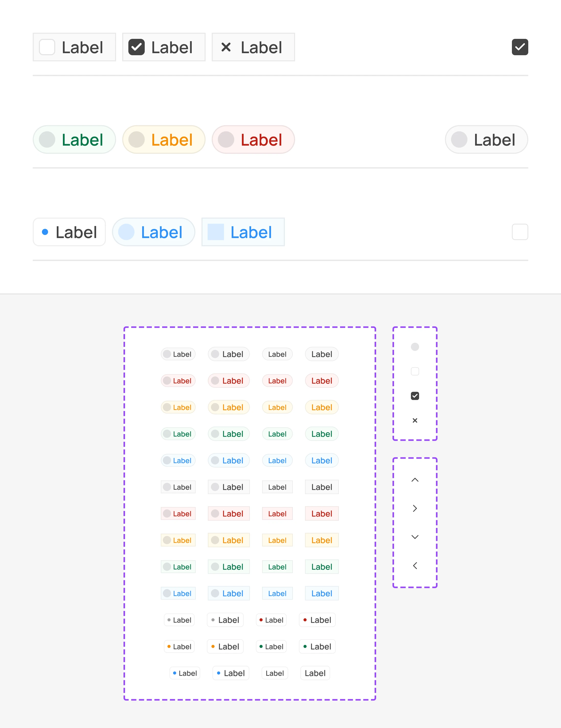
Task: Click the yellow Label pill with orange text
Action: coord(163,139)
